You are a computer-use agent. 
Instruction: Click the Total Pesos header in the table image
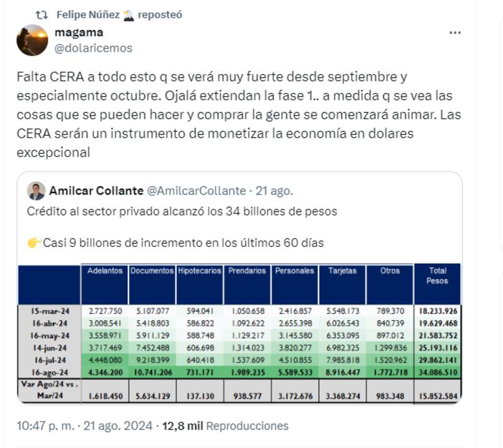point(437,276)
